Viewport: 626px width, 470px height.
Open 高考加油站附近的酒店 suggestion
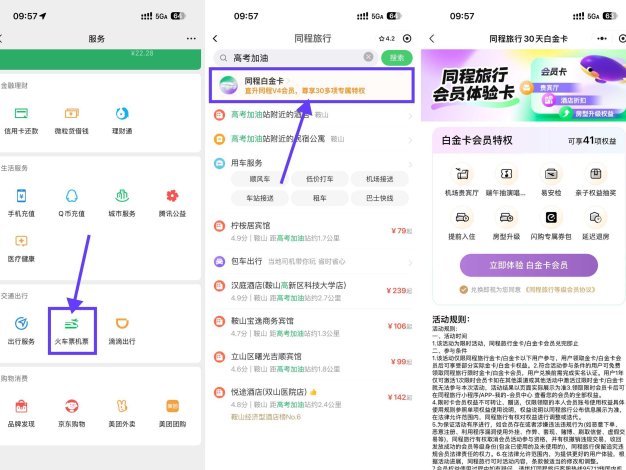[x=312, y=115]
